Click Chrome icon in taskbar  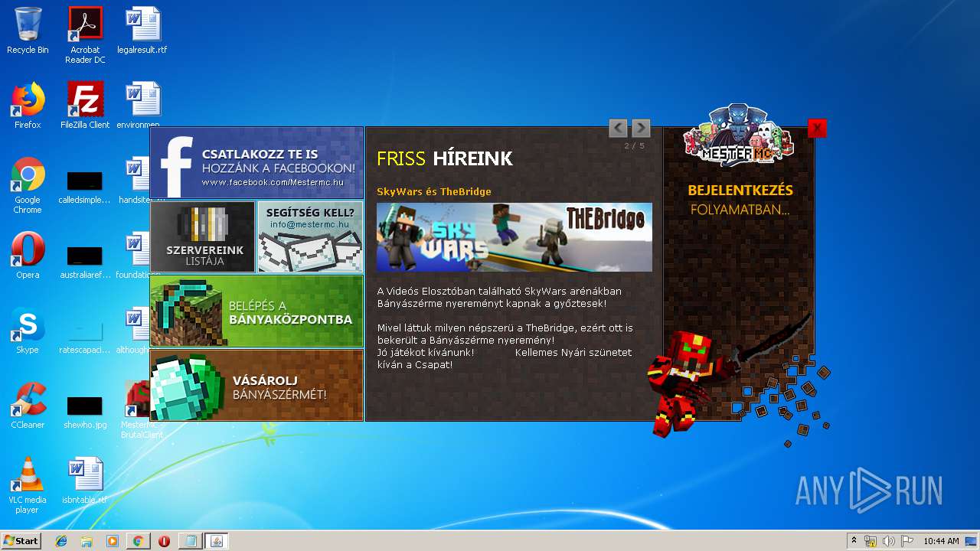coord(138,541)
